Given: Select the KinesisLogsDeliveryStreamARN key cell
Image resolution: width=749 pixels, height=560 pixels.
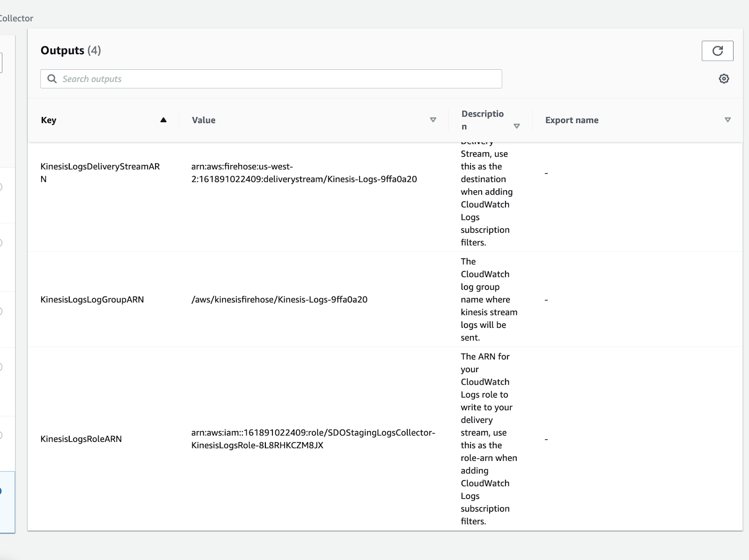Looking at the screenshot, I should 100,173.
